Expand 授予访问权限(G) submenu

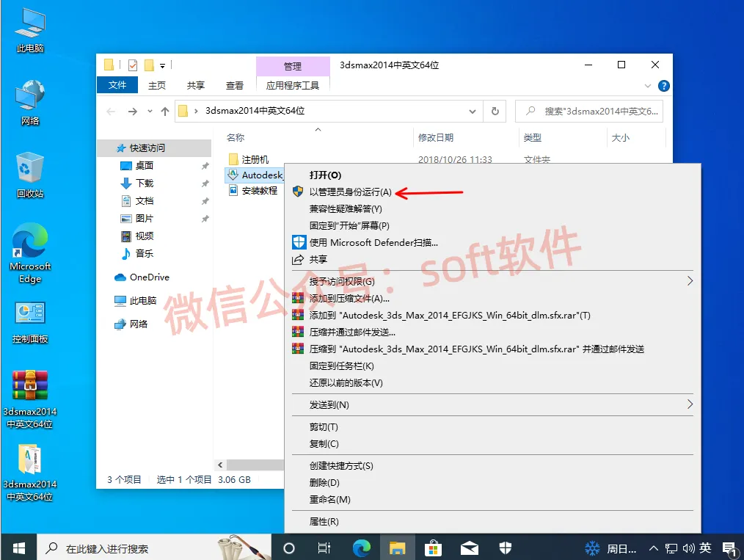pos(690,281)
